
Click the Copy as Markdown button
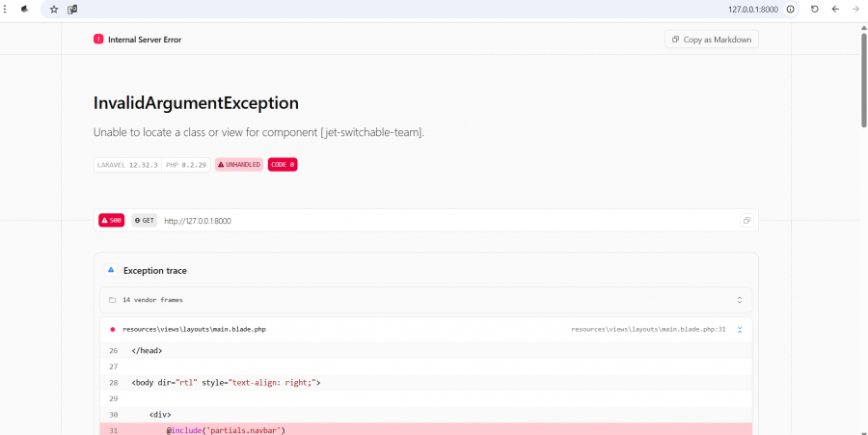click(x=712, y=40)
